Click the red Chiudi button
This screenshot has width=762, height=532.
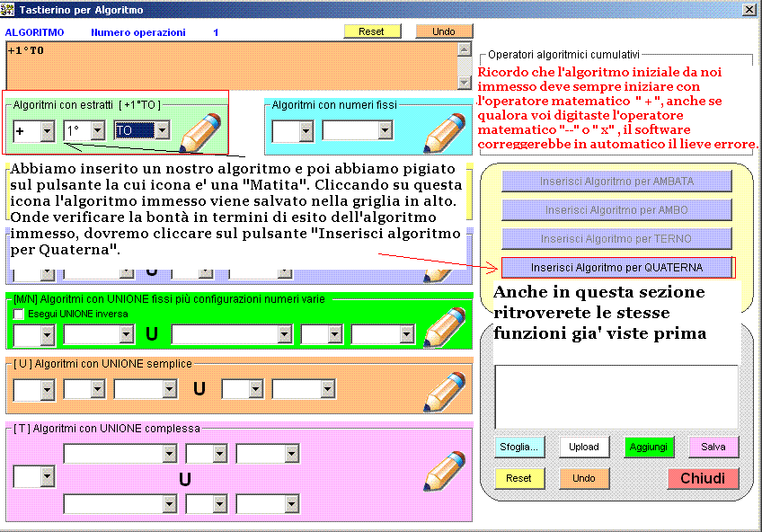[x=703, y=478]
